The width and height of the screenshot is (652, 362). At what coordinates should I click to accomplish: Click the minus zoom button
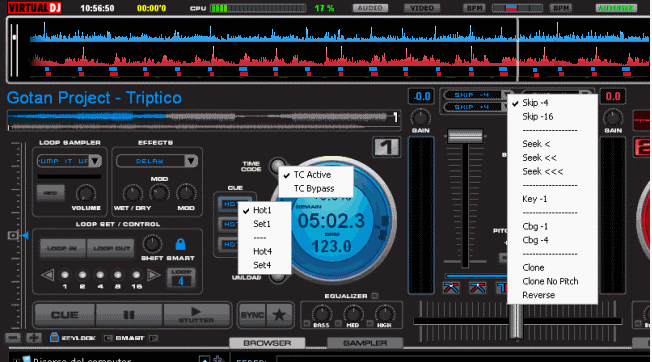pyautogui.click(x=13, y=338)
